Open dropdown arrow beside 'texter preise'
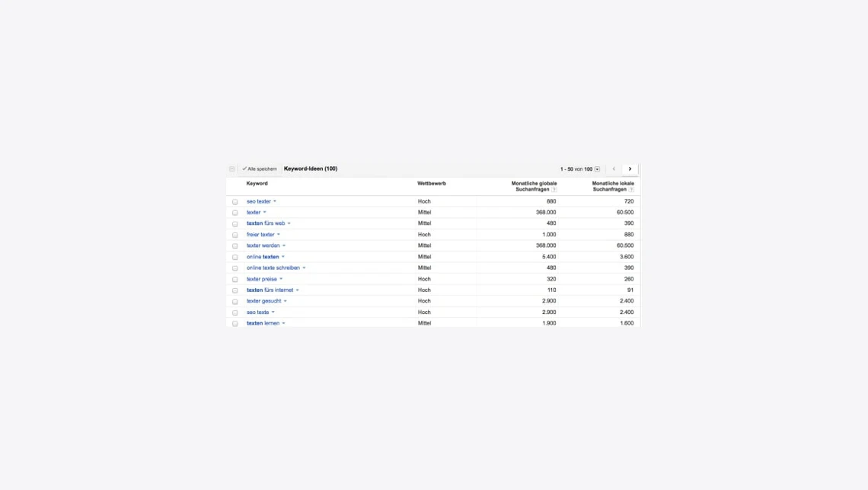The image size is (868, 490). click(x=281, y=279)
